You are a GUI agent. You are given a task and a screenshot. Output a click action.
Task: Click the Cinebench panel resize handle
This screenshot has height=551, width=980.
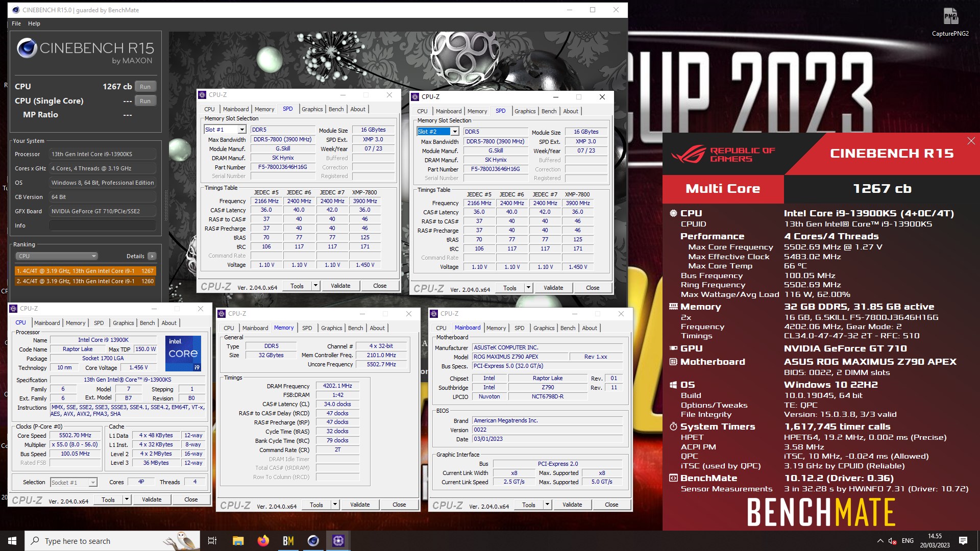(x=165, y=206)
